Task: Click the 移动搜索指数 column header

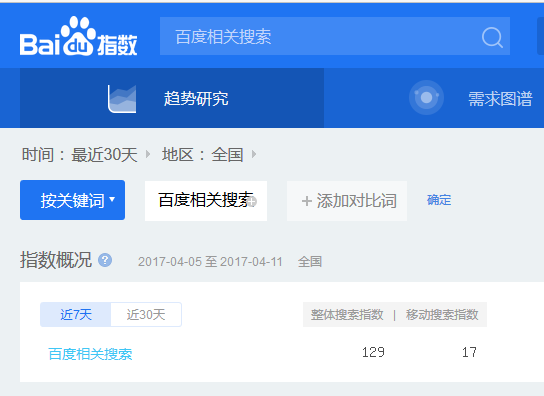Action: coord(442,315)
